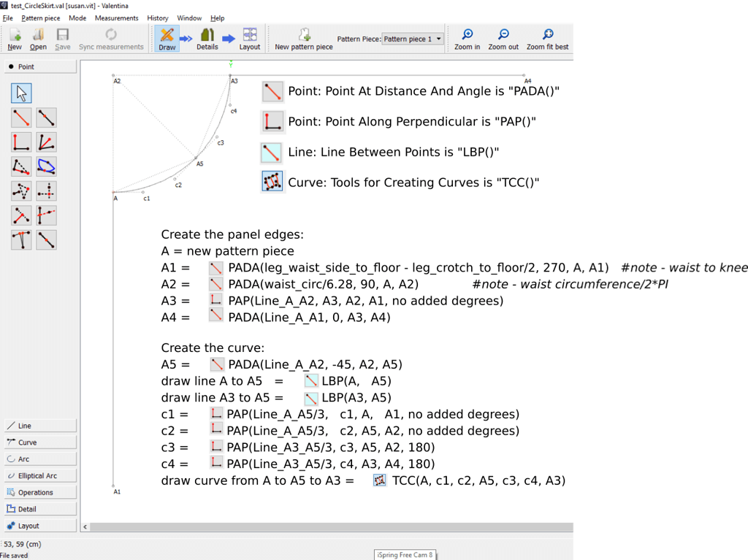Click the Elliptical Arc category button
This screenshot has width=748, height=560.
40,475
